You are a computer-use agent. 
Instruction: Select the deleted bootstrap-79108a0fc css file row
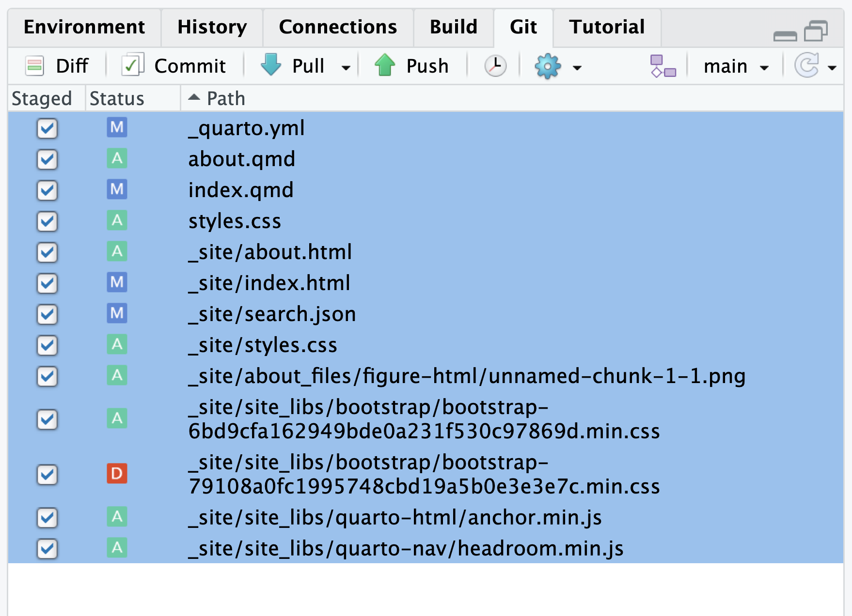(x=424, y=474)
